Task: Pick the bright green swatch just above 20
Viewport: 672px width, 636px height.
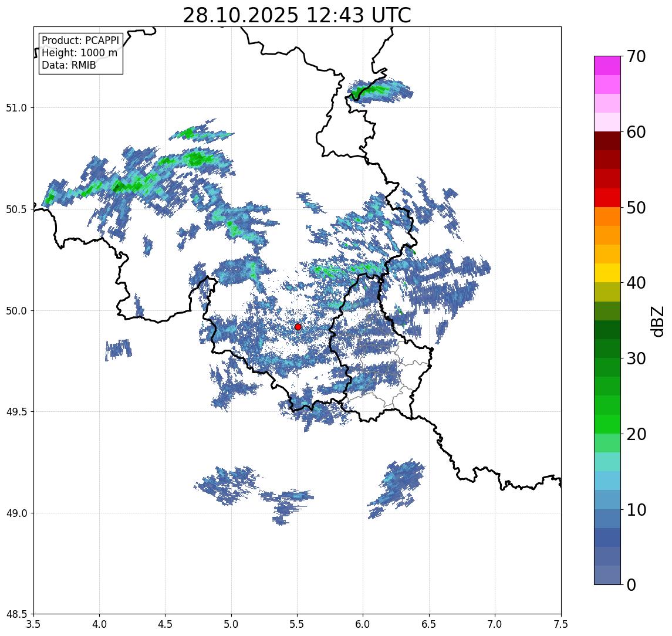Action: pyautogui.click(x=607, y=424)
